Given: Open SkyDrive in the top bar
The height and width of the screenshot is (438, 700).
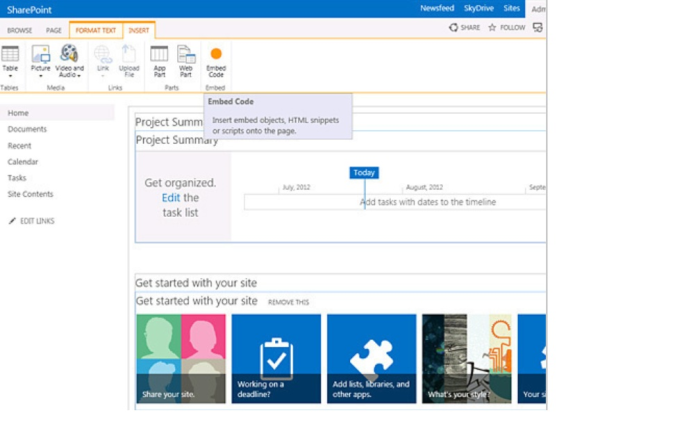Looking at the screenshot, I should point(479,8).
